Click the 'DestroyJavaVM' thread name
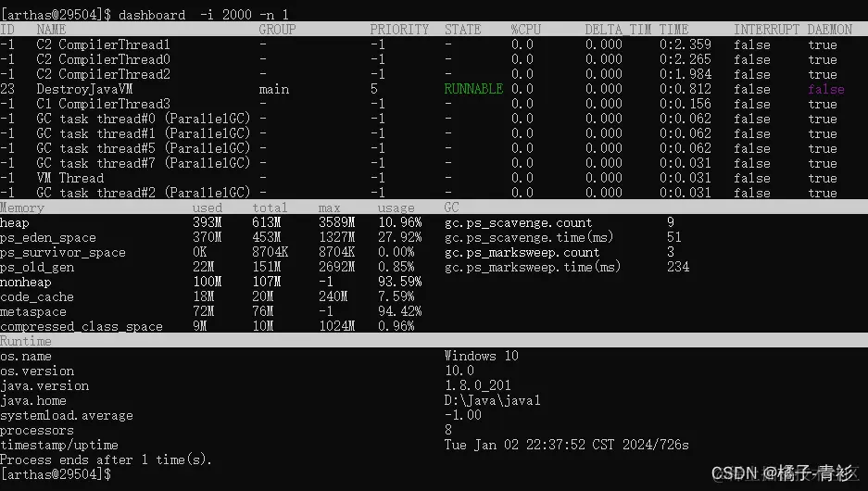868x491 pixels. point(84,89)
